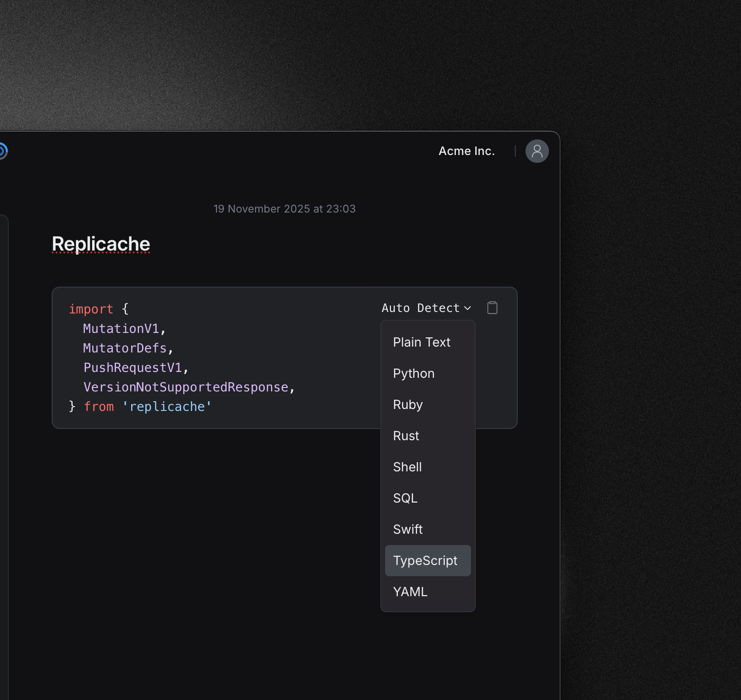Click VersionNotSupportedResponse in the code block
This screenshot has height=700, width=741.
click(x=186, y=387)
